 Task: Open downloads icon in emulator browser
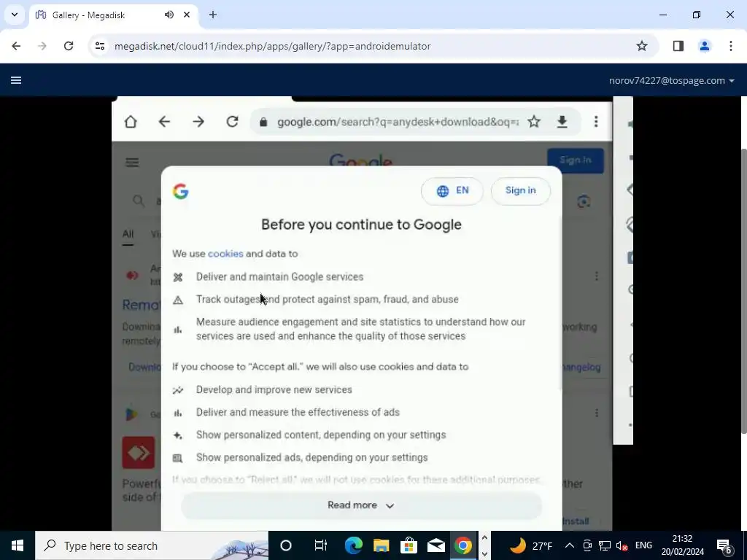tap(562, 122)
